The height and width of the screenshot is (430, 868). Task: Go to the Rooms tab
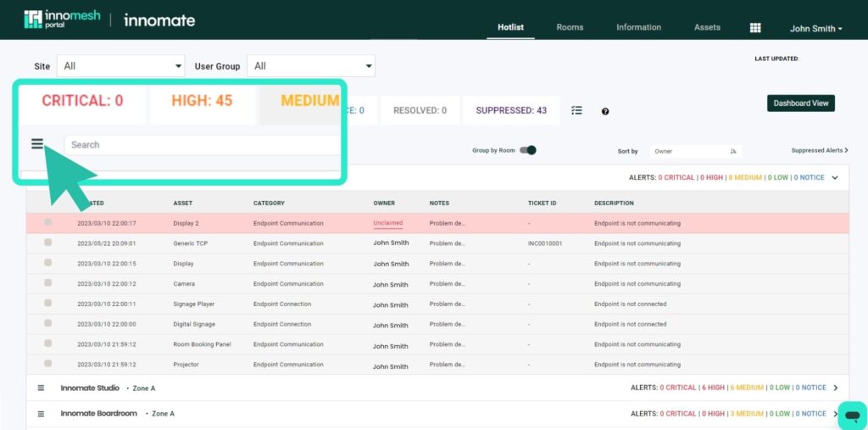pos(570,27)
